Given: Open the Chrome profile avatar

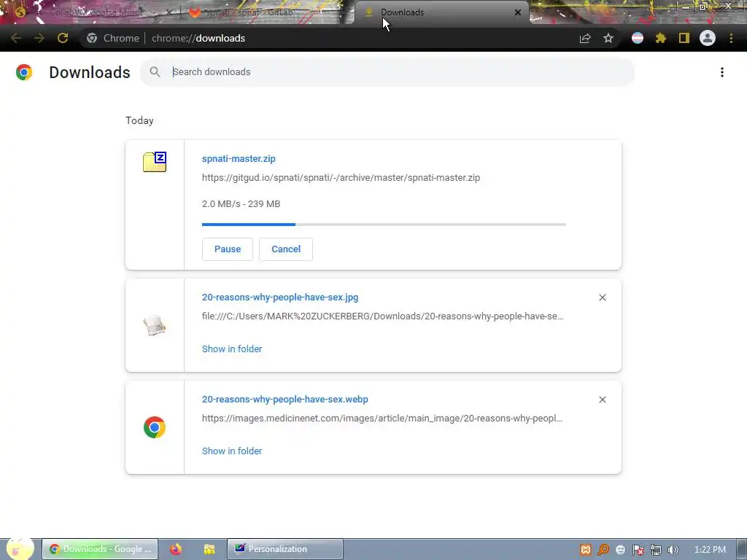Looking at the screenshot, I should [x=708, y=38].
